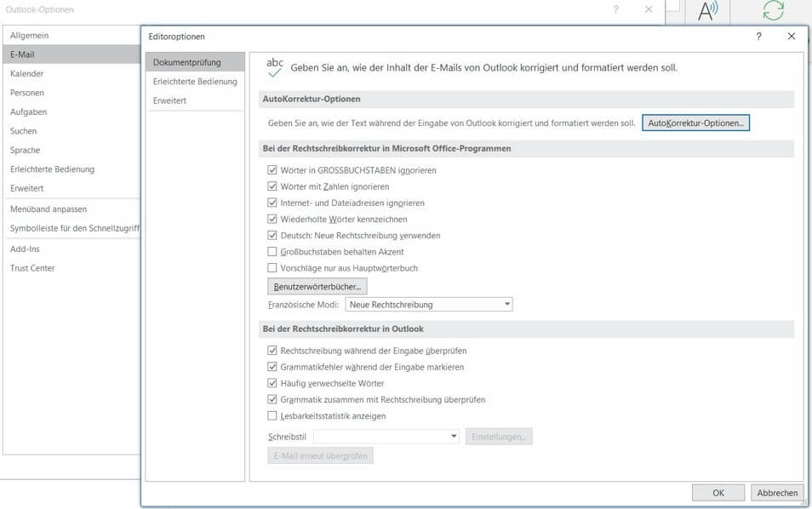
Task: Click the abc spell-check icon
Action: point(274,67)
